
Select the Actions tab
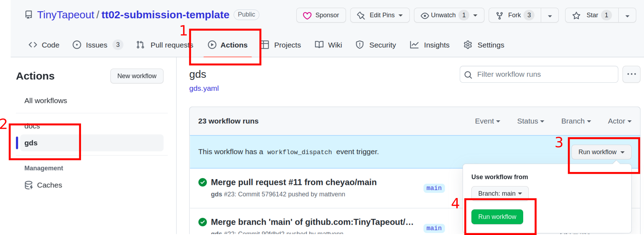click(228, 45)
